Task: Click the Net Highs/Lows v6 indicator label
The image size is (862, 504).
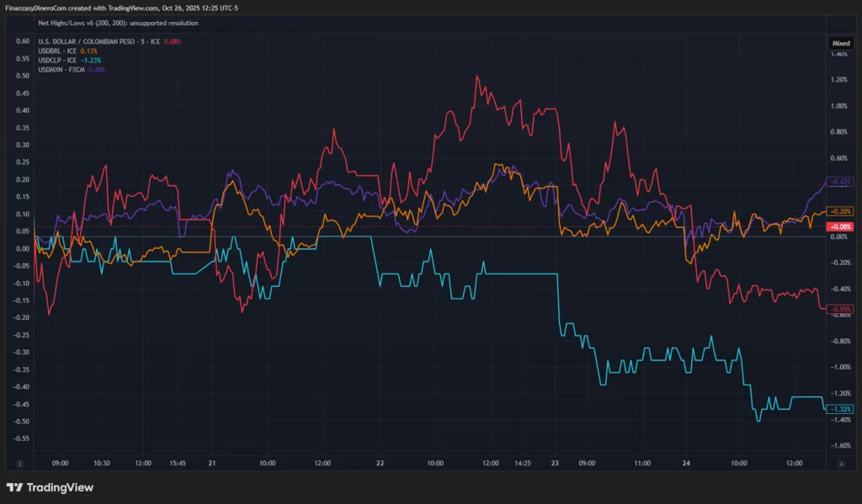Action: [x=118, y=23]
